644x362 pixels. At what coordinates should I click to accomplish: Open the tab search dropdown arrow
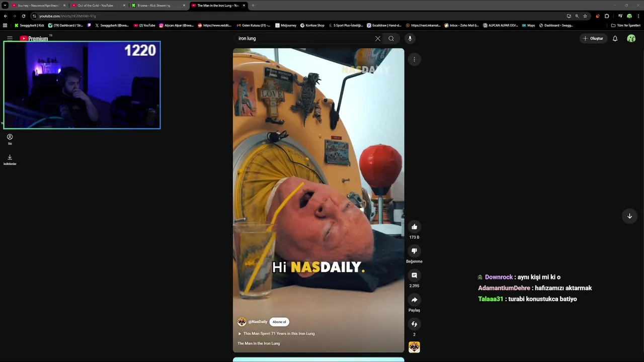[x=5, y=6]
